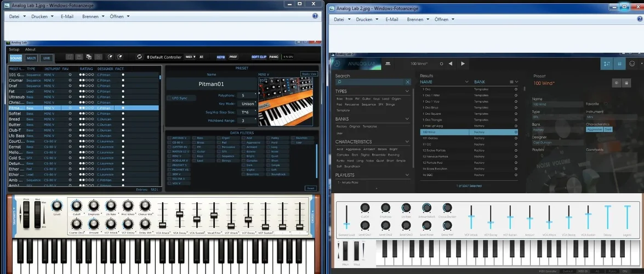Go to the previous preset with the left arrow
Viewport: 644px width, 274px height.
451,64
